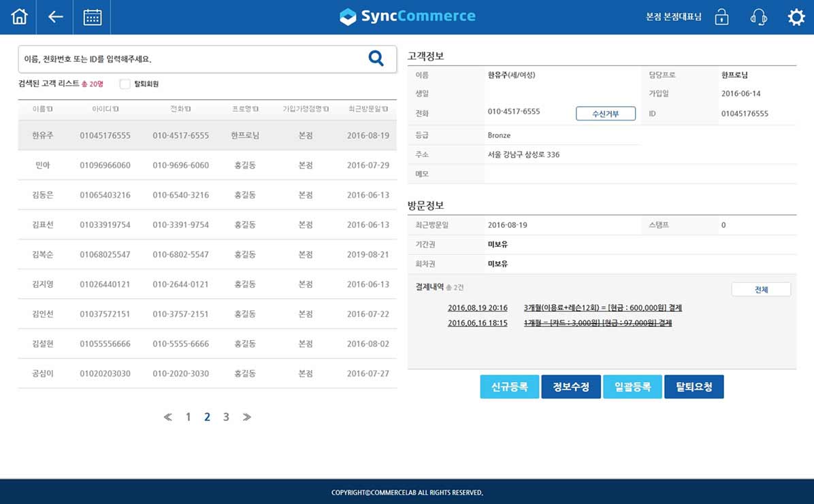Screen dimensions: 814x504
Task: Open payment link 3개월(이용료+레슨12회)
Action: (603, 308)
